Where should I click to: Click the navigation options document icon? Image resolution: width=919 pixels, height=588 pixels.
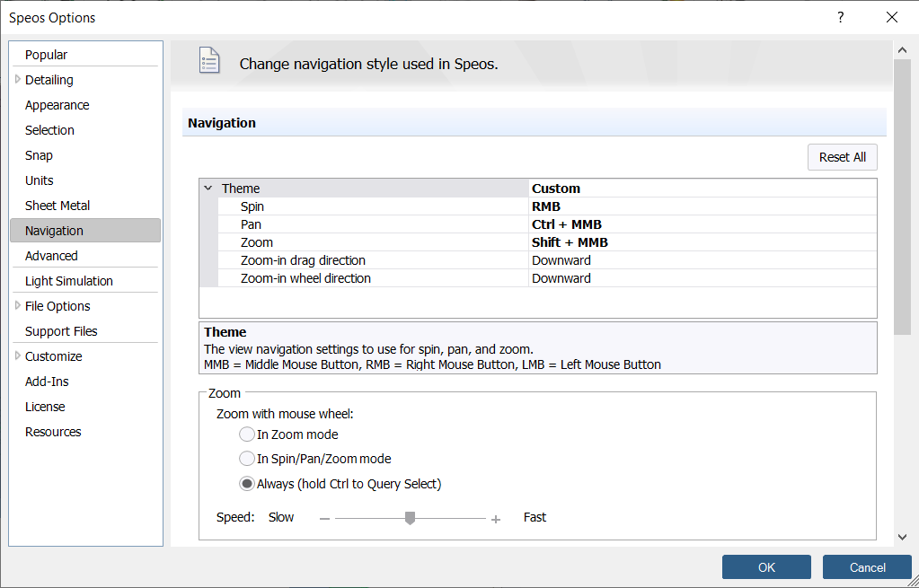click(x=209, y=60)
